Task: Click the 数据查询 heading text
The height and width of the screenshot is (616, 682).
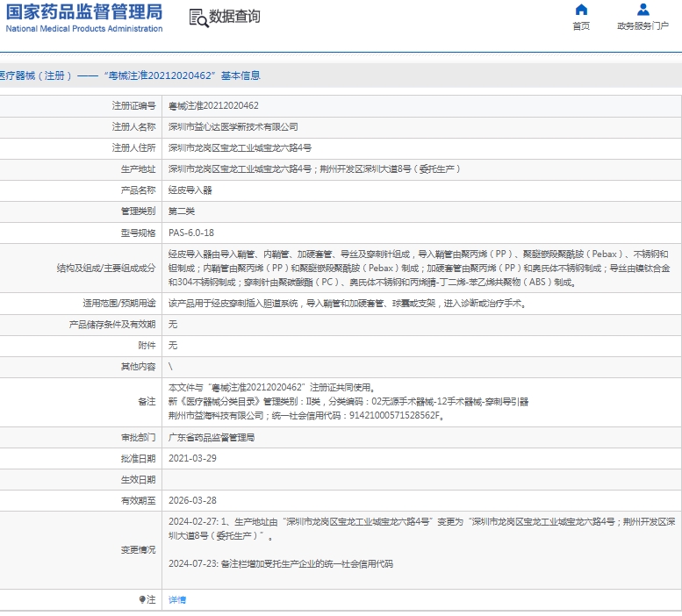Action: (x=234, y=17)
